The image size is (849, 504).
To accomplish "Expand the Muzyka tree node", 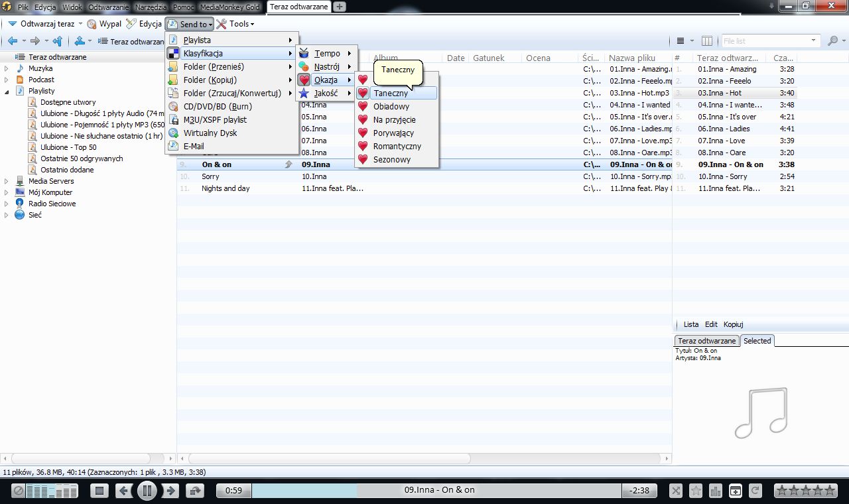I will (7, 68).
